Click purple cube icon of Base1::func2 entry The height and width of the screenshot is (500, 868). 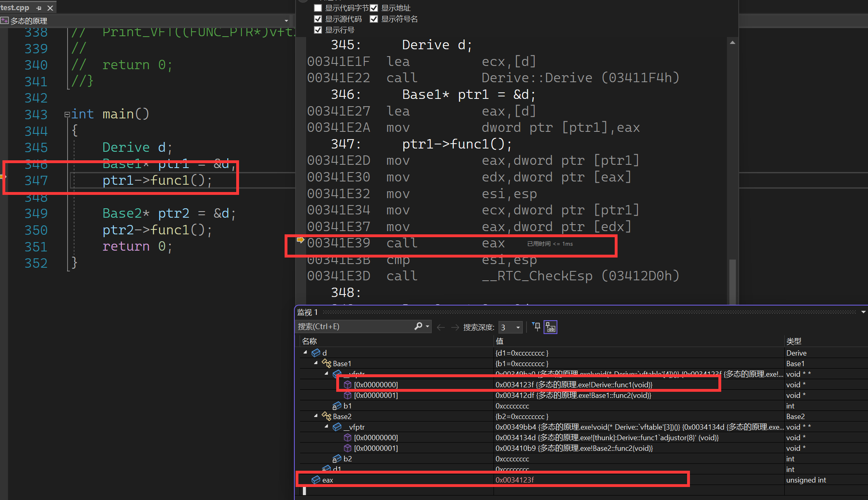click(348, 395)
